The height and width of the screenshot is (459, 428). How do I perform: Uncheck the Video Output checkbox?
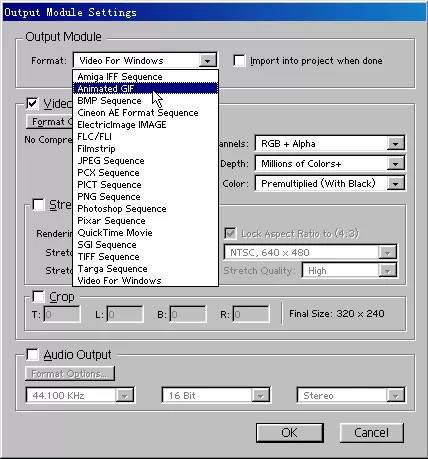[x=32, y=103]
